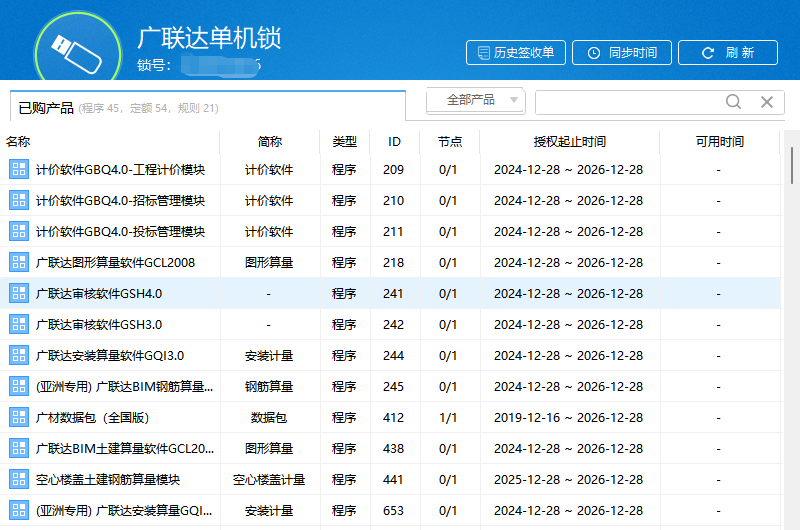Sort by the 类型 column header
This screenshot has width=800, height=530.
pos(344,141)
